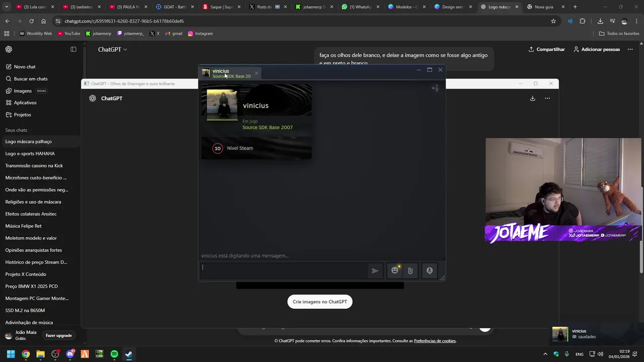Open chat 'Transmissão cassino na Kick'

(40, 165)
